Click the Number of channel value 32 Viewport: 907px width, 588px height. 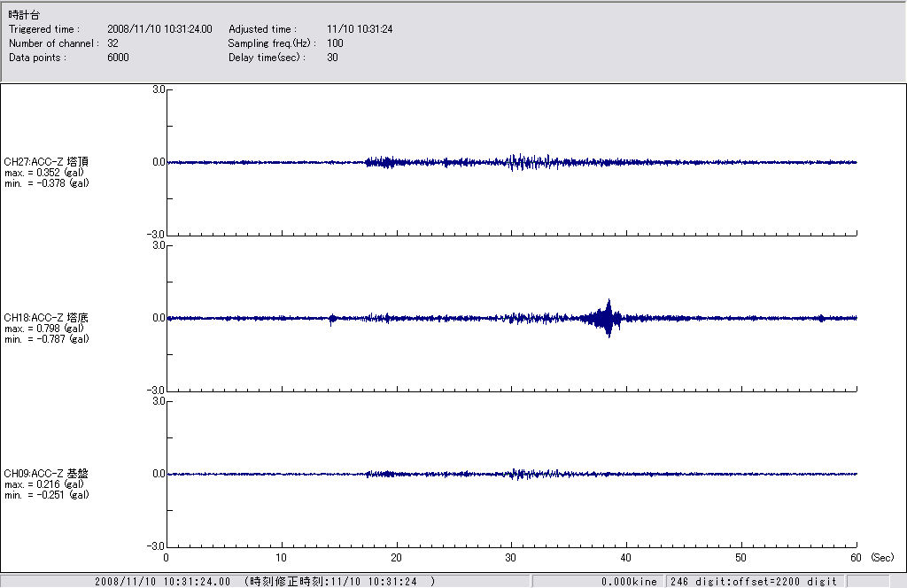click(112, 43)
